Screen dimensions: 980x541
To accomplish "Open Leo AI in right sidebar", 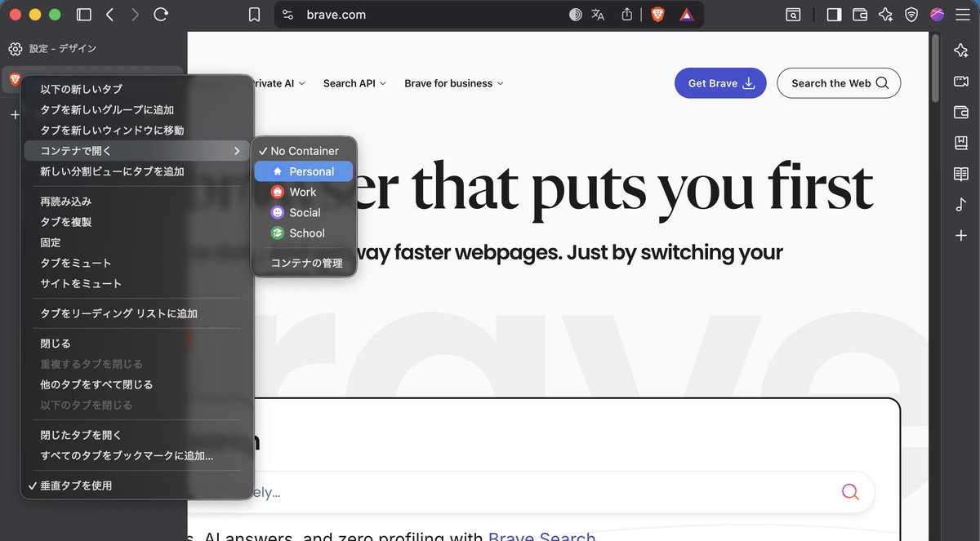I will pyautogui.click(x=961, y=51).
